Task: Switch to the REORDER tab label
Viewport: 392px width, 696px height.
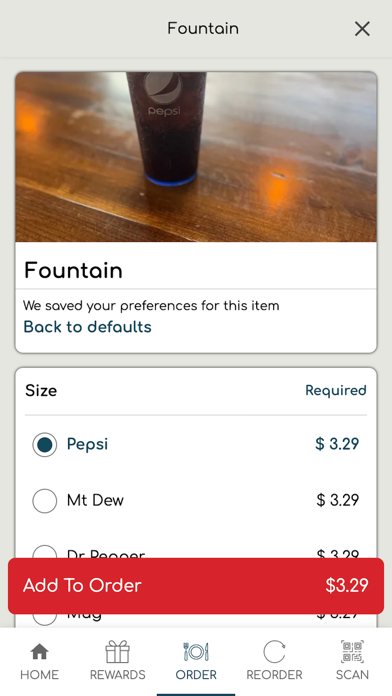Action: tap(274, 675)
